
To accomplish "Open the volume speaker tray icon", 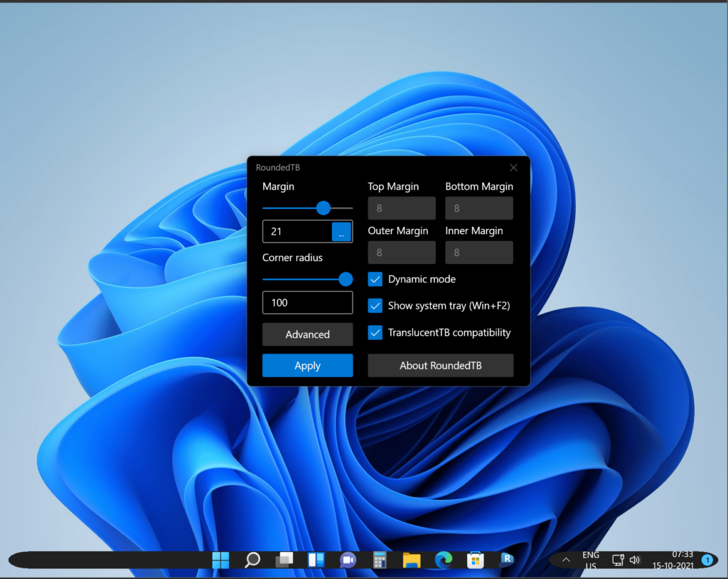I will click(x=635, y=560).
